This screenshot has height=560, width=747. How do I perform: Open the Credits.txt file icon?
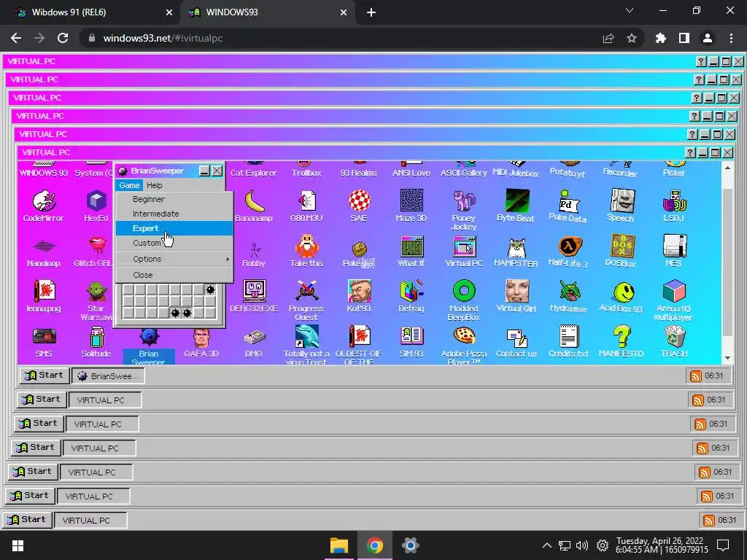[568, 341]
